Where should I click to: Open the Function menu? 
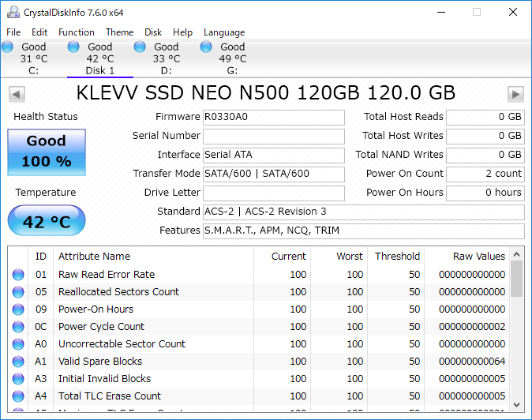point(77,32)
